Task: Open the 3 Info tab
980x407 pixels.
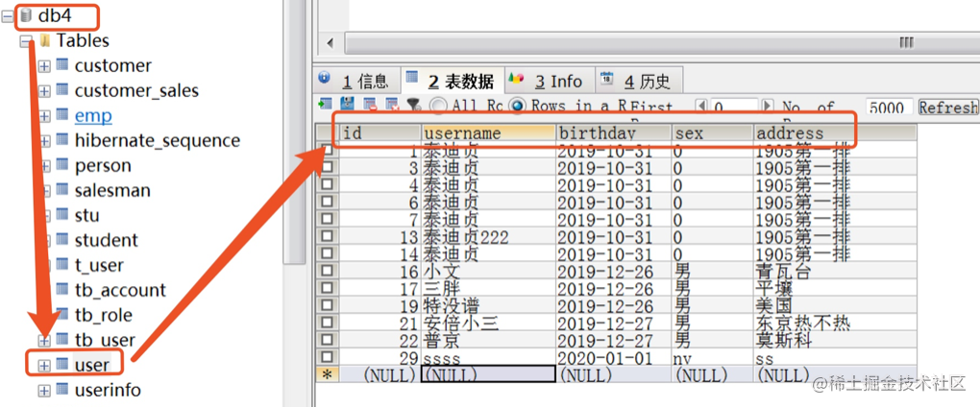Action: [548, 81]
